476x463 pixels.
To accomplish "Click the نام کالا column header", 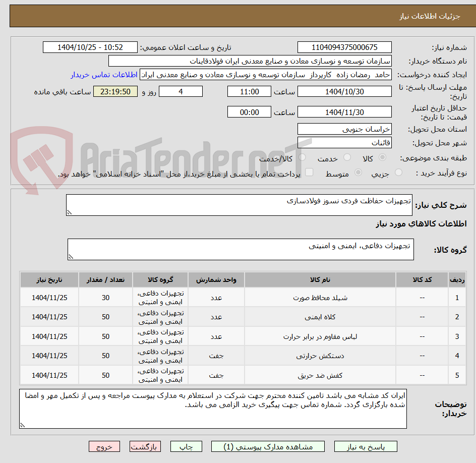I will [320, 279].
